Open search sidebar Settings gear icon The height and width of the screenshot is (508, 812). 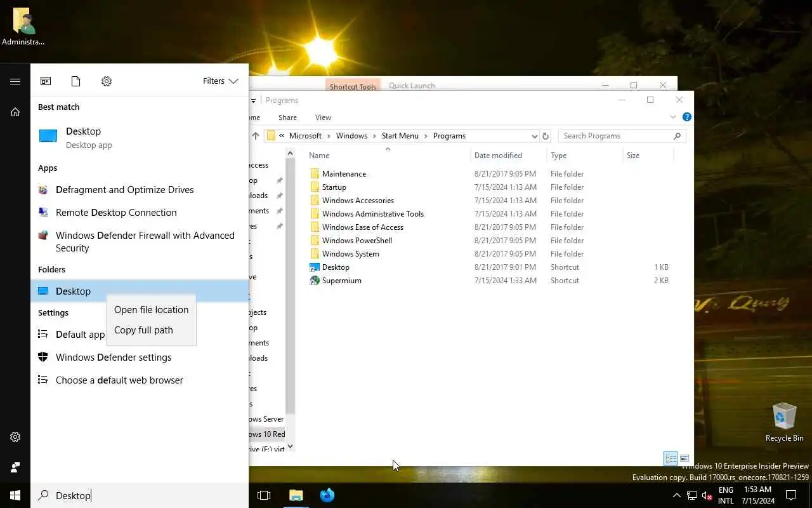15,437
